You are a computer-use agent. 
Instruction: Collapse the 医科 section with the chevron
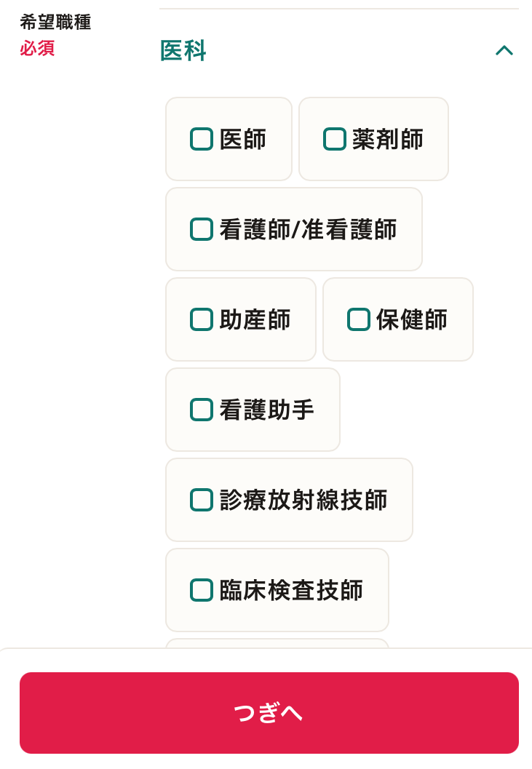click(x=504, y=50)
